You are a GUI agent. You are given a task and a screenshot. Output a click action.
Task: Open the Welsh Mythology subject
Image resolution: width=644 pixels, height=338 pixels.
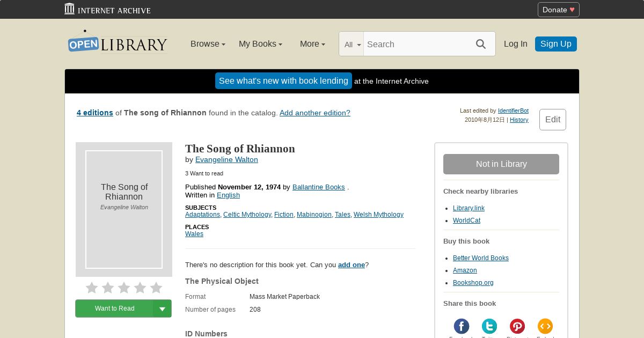pyautogui.click(x=378, y=215)
